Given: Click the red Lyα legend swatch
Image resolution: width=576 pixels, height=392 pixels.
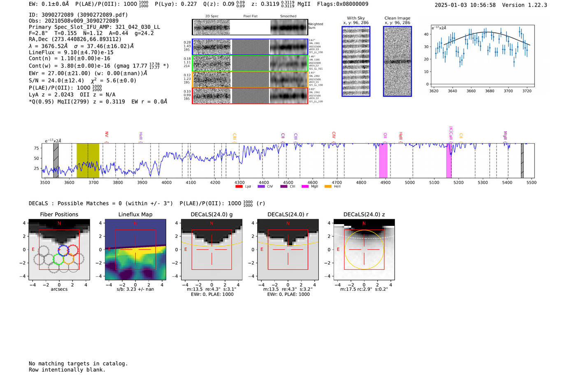Looking at the screenshot, I should tap(239, 187).
